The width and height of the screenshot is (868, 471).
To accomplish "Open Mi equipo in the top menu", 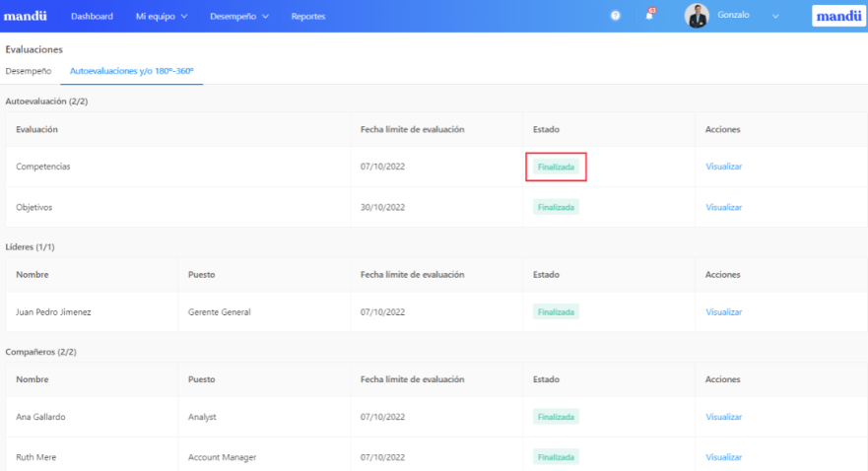I will click(x=156, y=16).
